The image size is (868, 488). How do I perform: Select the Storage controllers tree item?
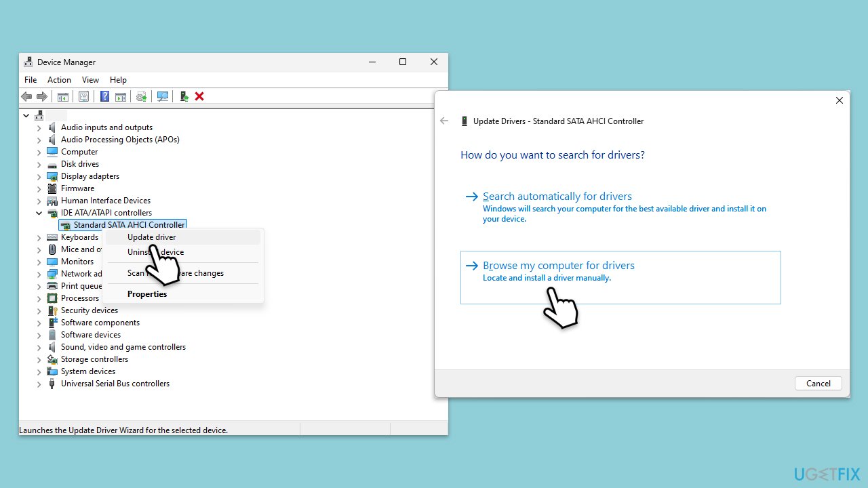[94, 359]
